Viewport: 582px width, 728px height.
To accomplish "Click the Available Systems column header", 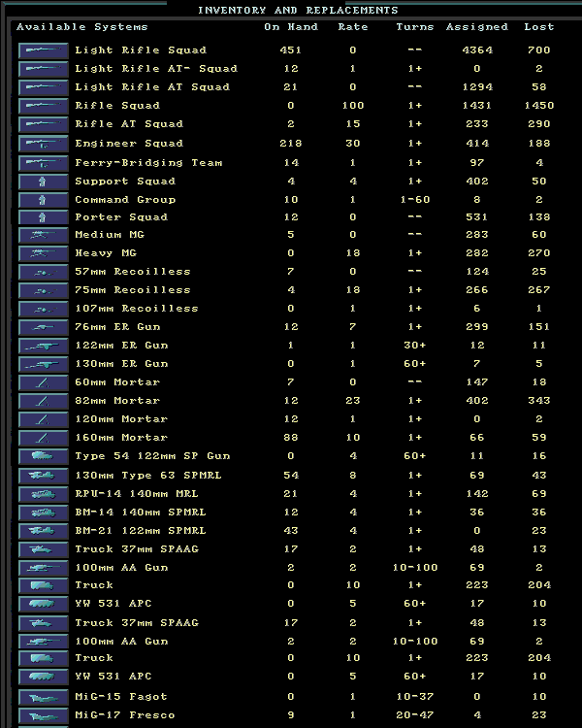I will coord(82,27).
